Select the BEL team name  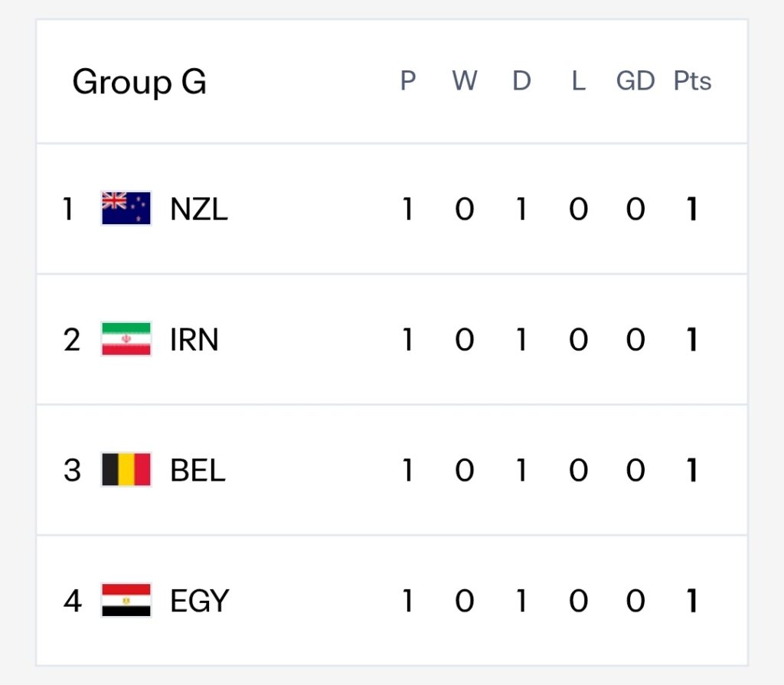[x=198, y=471]
